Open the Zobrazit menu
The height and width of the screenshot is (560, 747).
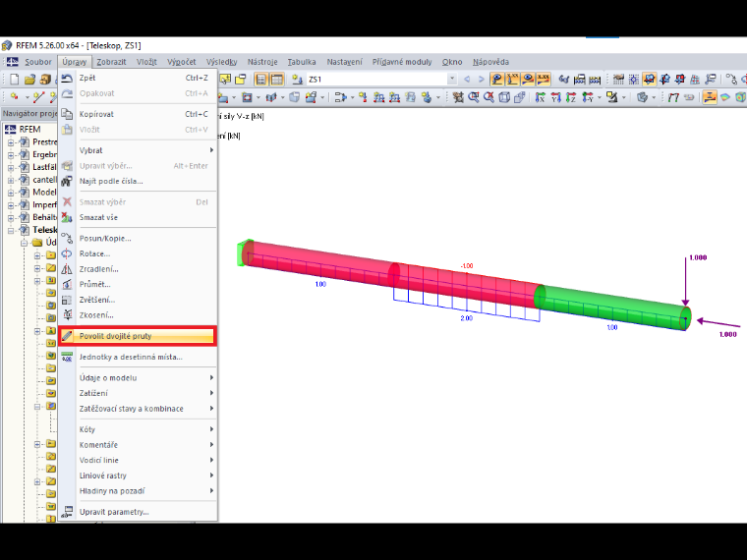(x=111, y=62)
